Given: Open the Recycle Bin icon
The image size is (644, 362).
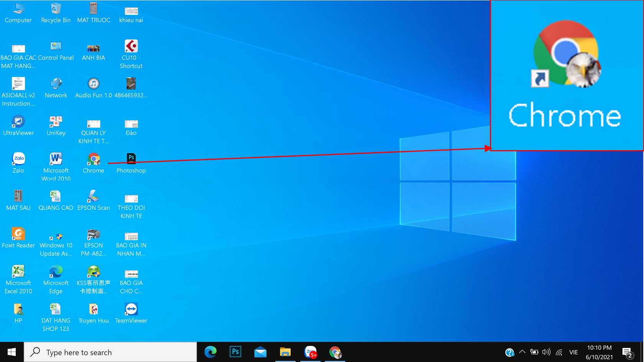Looking at the screenshot, I should click(56, 13).
